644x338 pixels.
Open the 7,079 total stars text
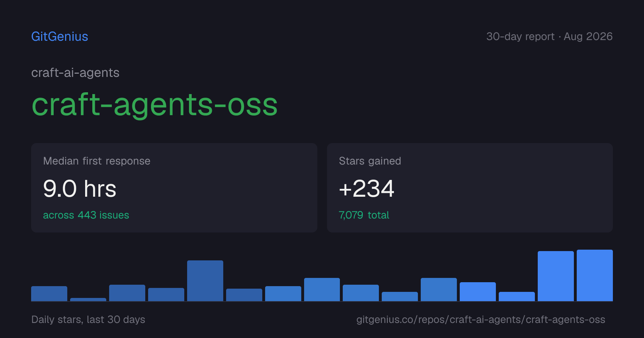coord(364,215)
